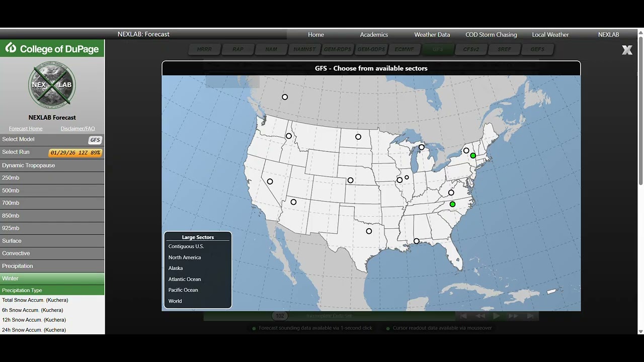Select the Four Corners sector dot
This screenshot has width=644, height=362.
[x=294, y=202]
